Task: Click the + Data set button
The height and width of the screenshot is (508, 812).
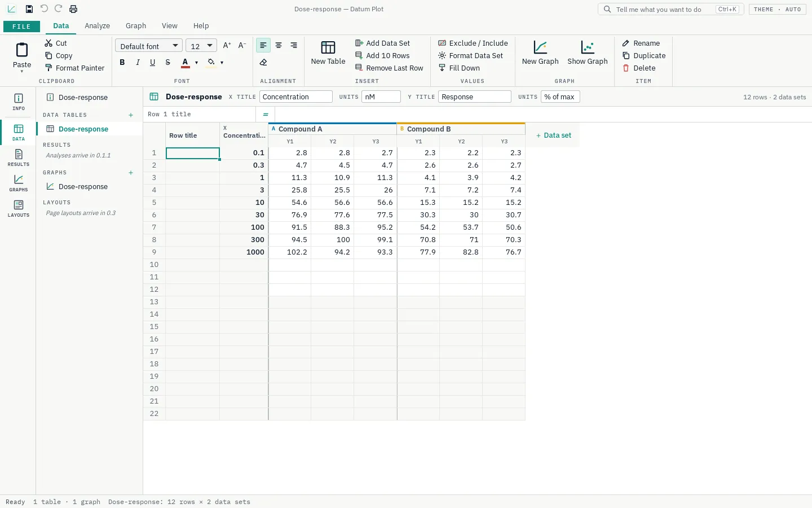Action: point(553,135)
